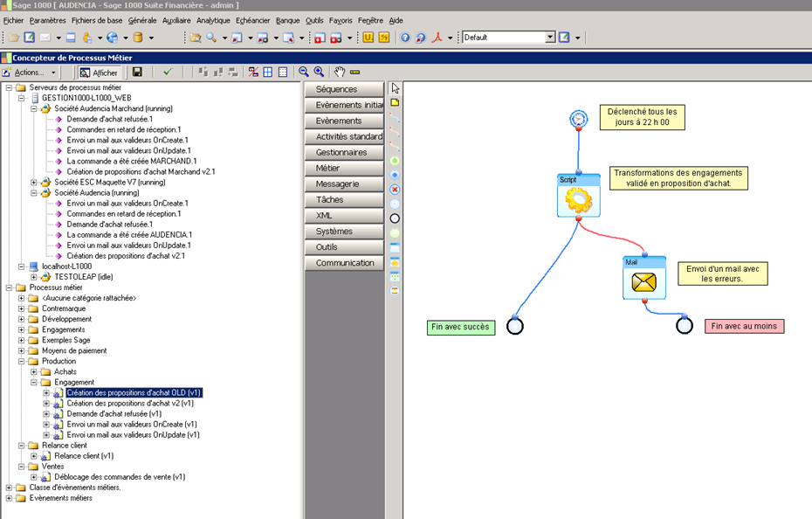The height and width of the screenshot is (519, 812).
Task: Click the globe icon in main toolbar
Action: pos(113,38)
